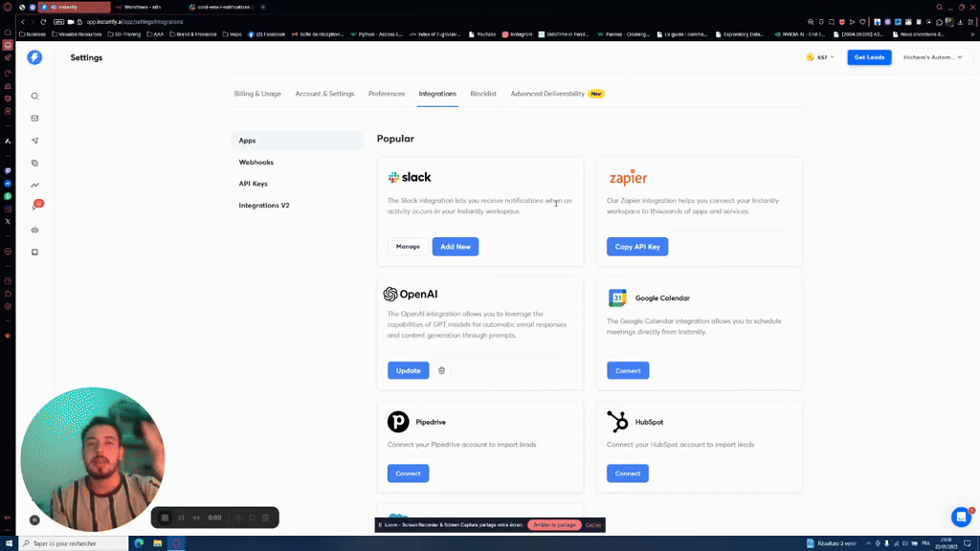This screenshot has height=551, width=980.
Task: Click the Loom rewind button
Action: click(x=196, y=518)
